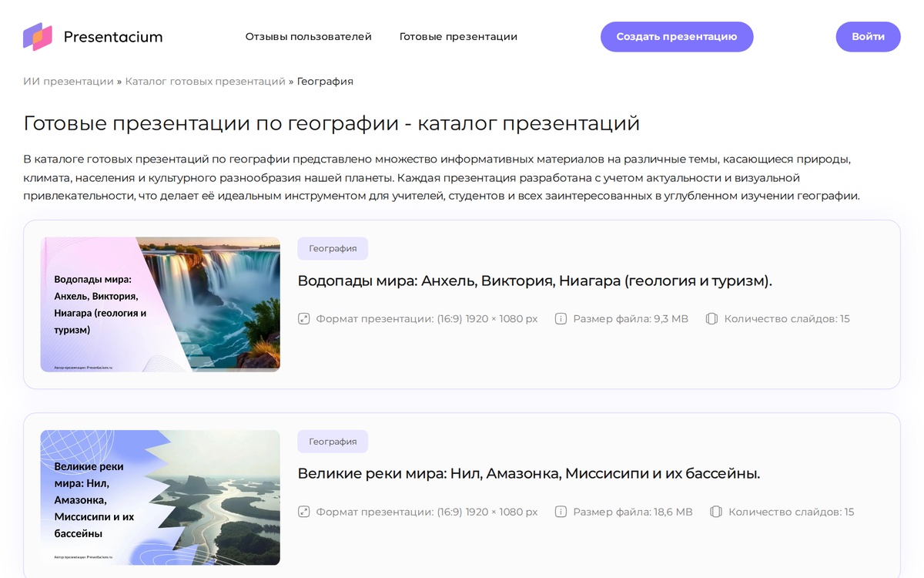Click file size info icon in Водопады card
924x578 pixels.
[561, 318]
